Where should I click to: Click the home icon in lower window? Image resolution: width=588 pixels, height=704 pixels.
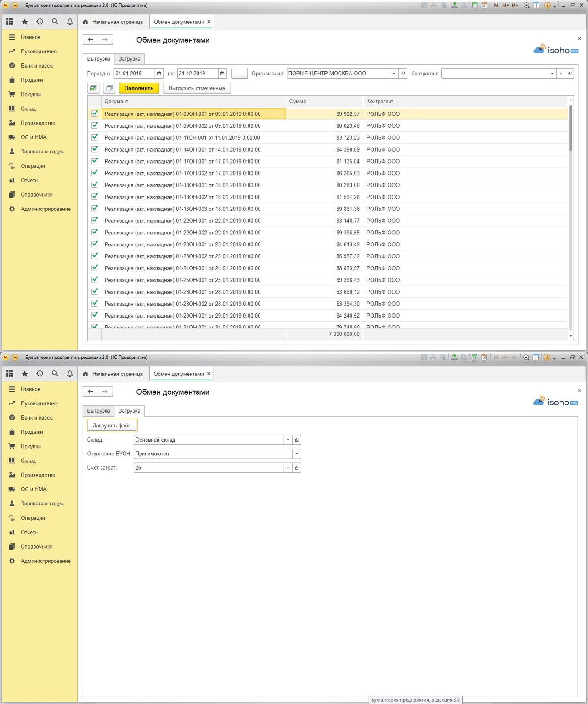[85, 374]
